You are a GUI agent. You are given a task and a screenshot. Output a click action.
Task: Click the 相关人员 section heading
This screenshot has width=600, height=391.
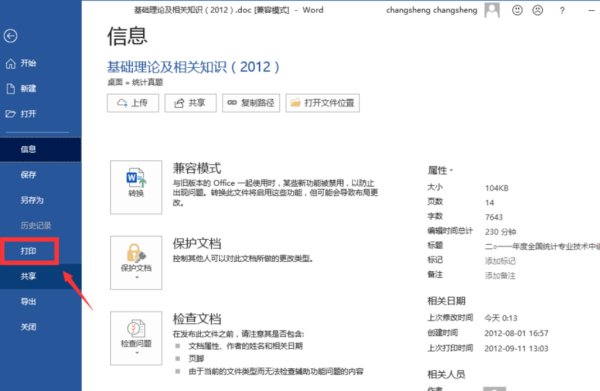(446, 374)
